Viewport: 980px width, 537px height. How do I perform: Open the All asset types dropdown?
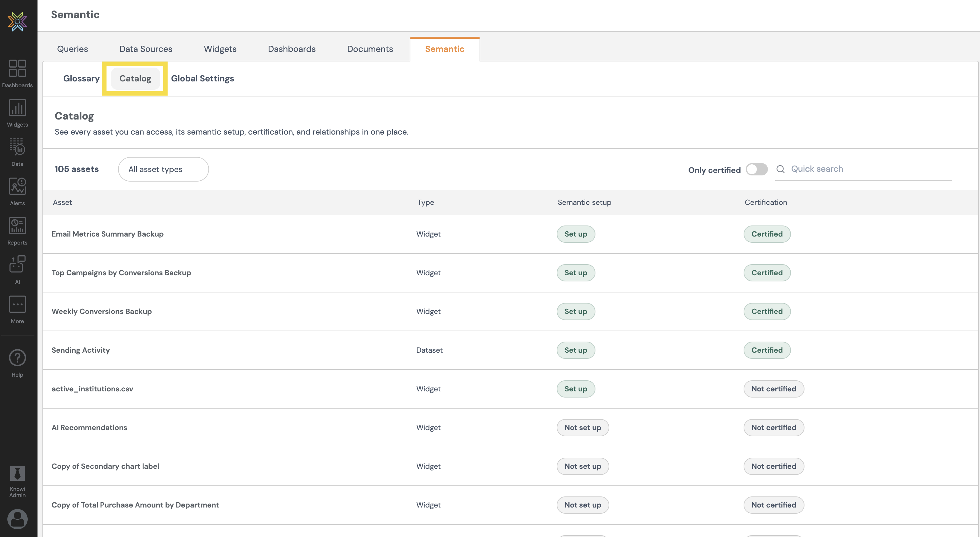(x=163, y=169)
